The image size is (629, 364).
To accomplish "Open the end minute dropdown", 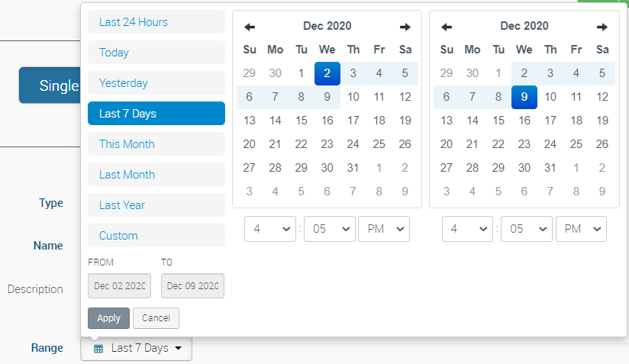I will pos(527,229).
